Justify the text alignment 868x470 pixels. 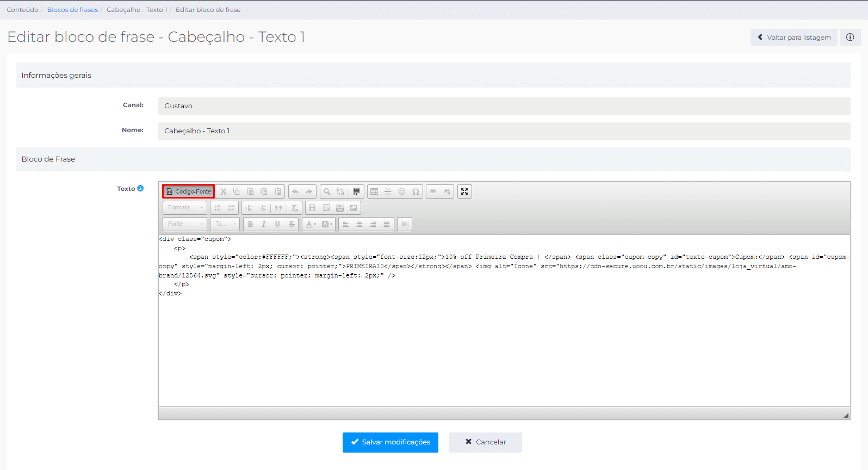coord(387,224)
